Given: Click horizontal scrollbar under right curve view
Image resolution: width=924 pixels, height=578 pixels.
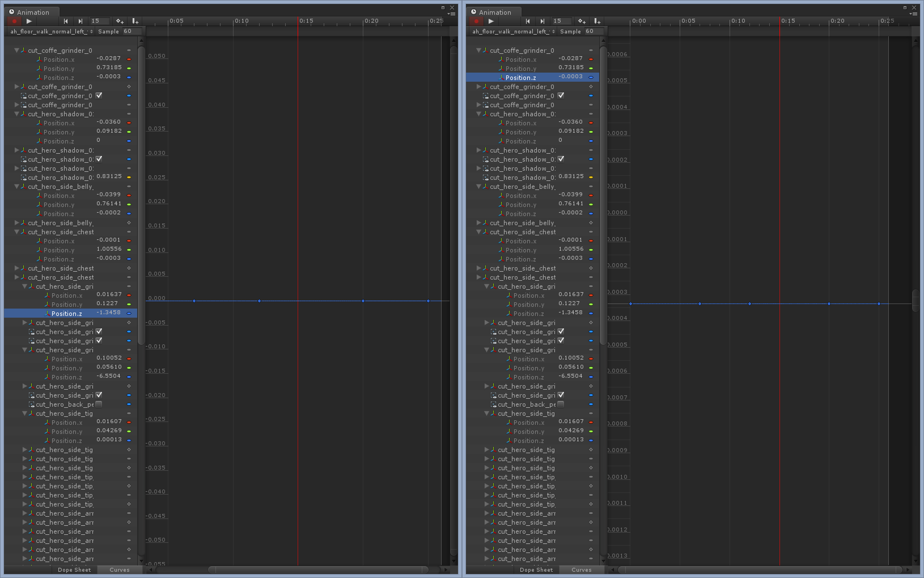Looking at the screenshot, I should [760, 569].
